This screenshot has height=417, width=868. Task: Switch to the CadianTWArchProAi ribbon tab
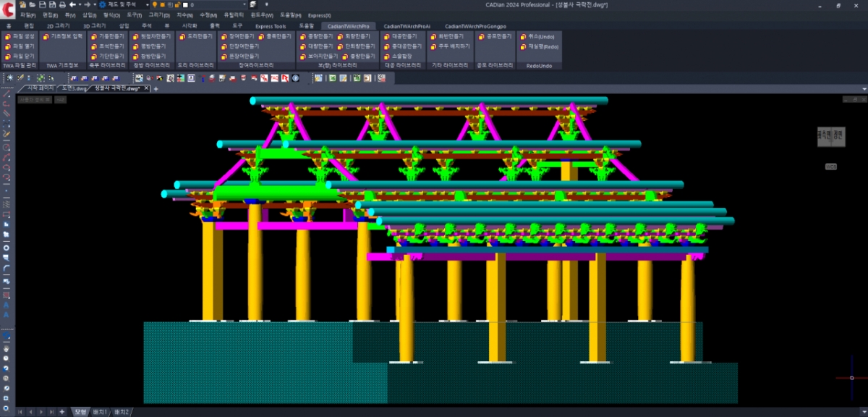tap(407, 26)
